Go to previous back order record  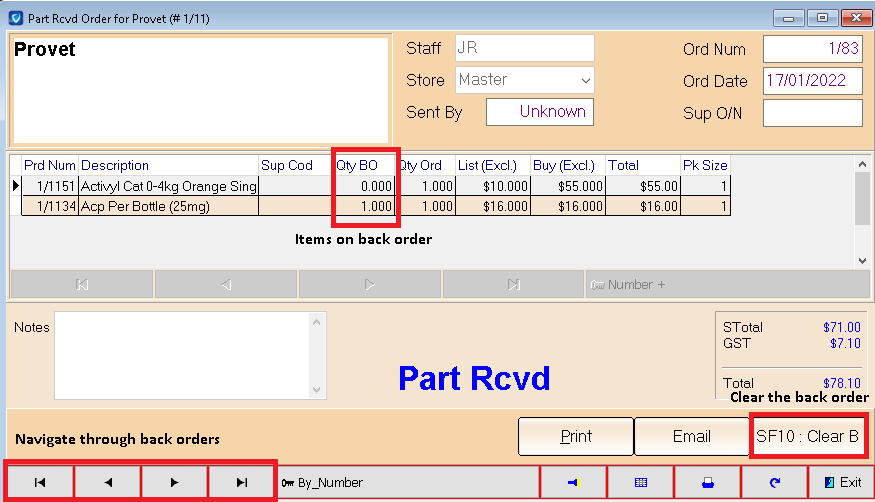click(108, 482)
